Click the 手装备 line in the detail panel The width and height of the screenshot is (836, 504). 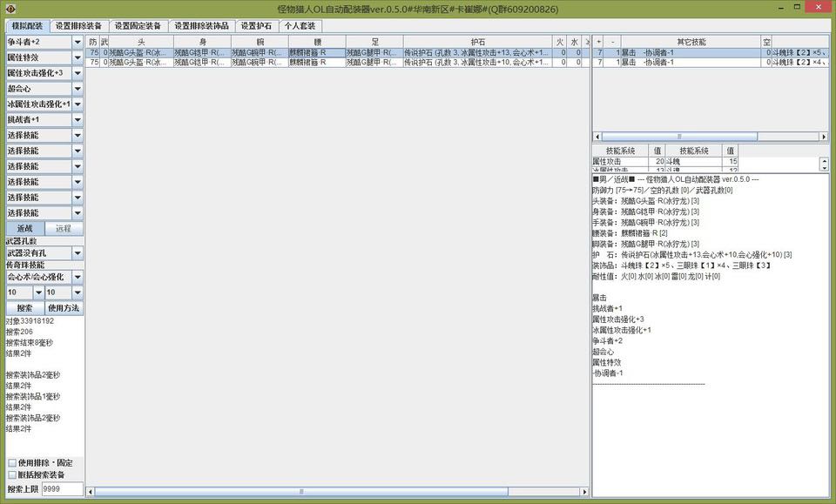coord(645,222)
